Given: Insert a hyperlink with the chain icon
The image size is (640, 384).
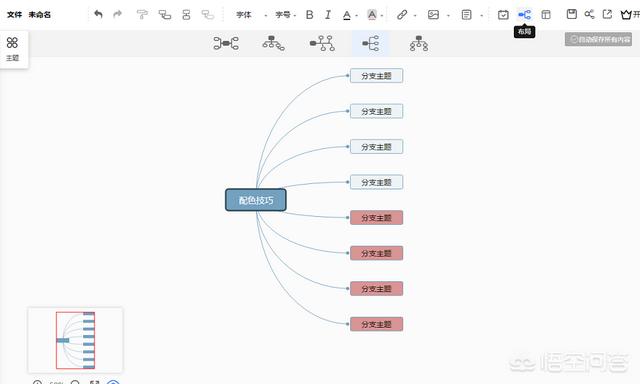Looking at the screenshot, I should click(x=402, y=15).
